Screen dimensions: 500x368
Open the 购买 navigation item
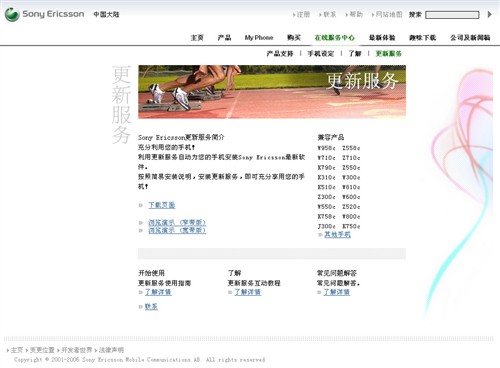tap(294, 38)
